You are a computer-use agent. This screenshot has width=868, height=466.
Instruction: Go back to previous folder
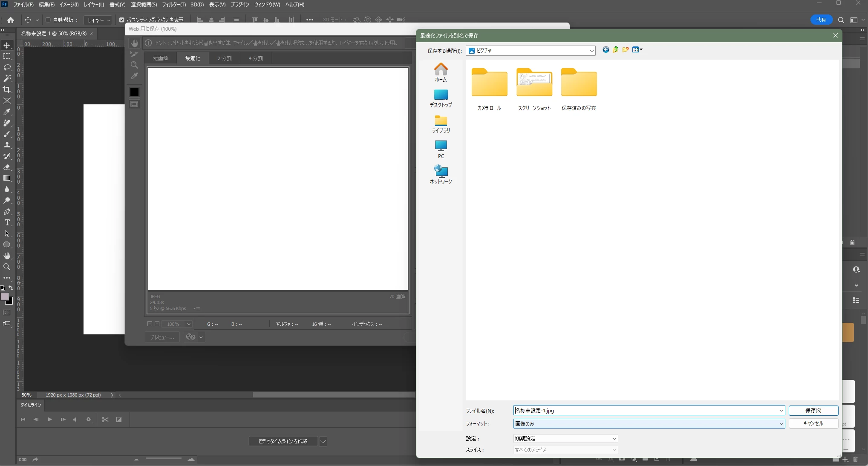click(x=606, y=50)
